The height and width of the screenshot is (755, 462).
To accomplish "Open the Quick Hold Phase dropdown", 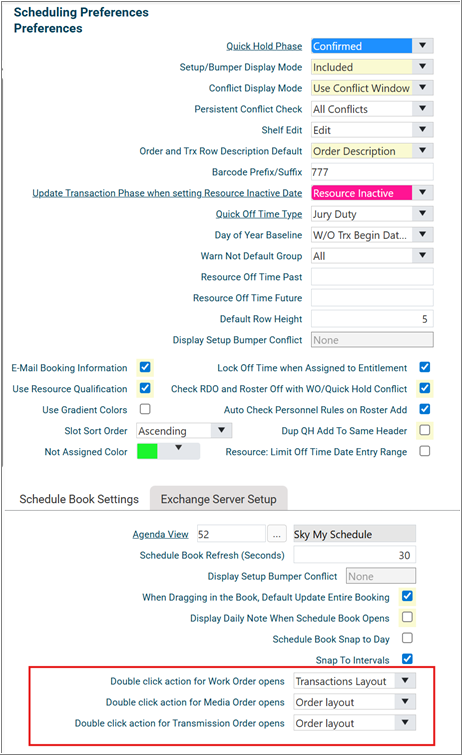I will point(422,46).
